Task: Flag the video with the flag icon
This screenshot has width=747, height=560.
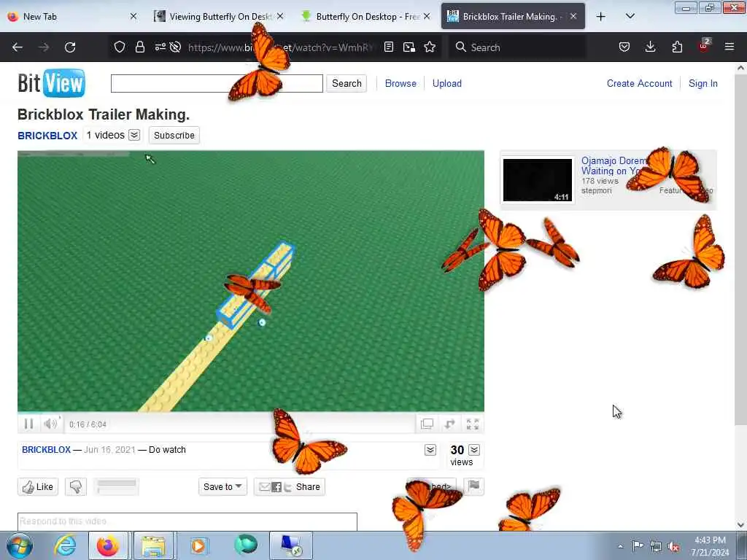Action: [x=473, y=486]
